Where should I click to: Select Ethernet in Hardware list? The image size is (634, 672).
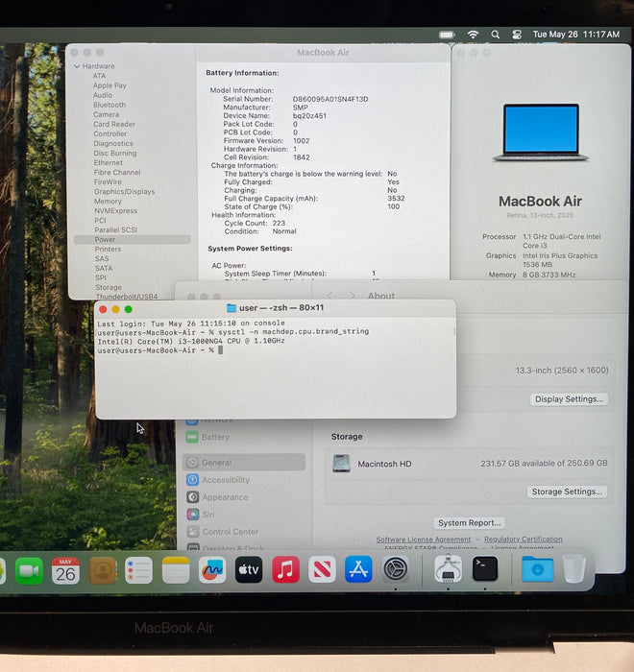[109, 163]
